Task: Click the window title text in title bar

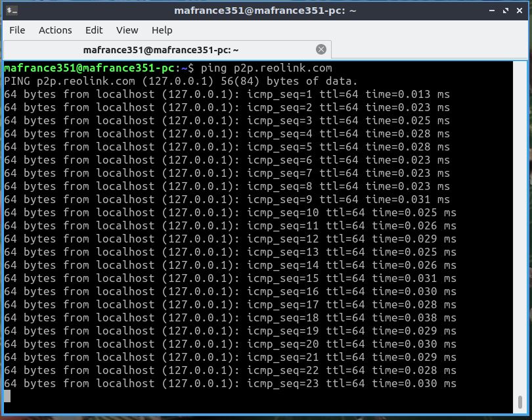Action: pyautogui.click(x=265, y=11)
